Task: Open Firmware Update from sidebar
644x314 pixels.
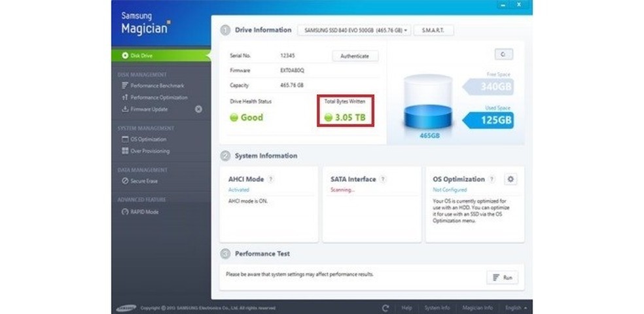Action: tap(145, 109)
